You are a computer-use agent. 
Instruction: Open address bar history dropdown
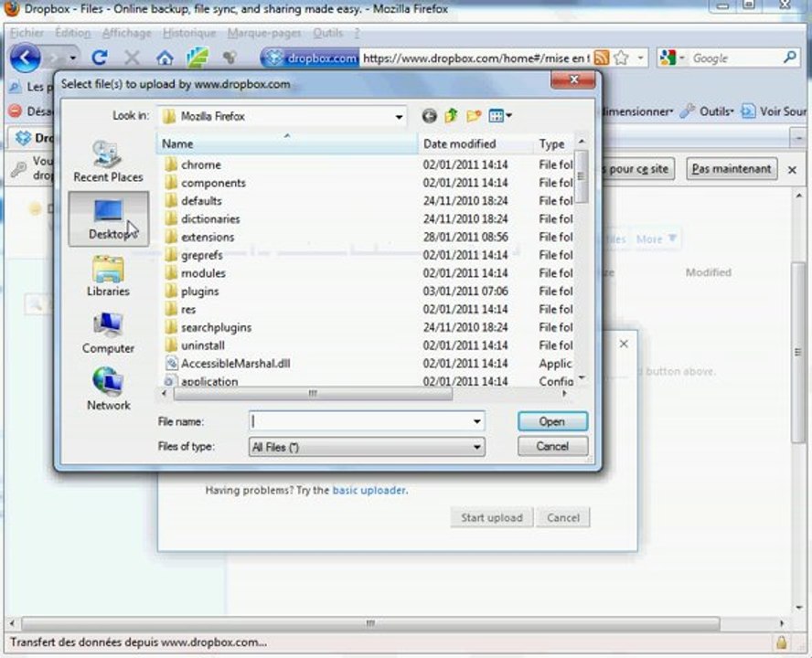pos(641,58)
